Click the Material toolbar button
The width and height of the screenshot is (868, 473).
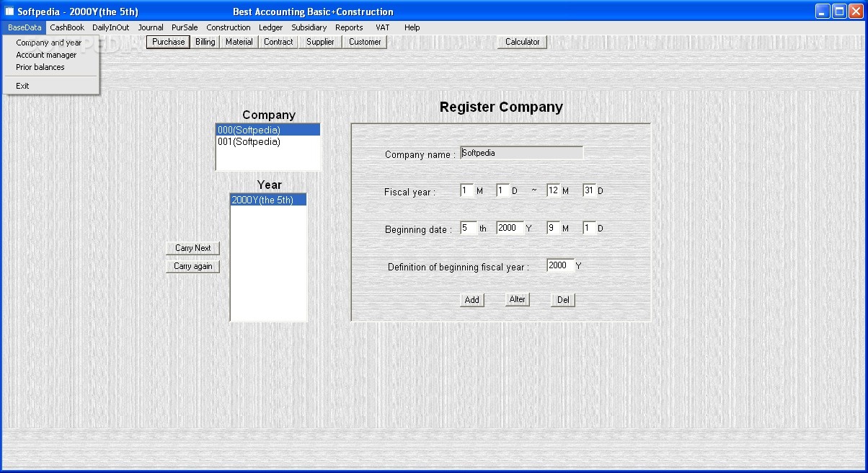239,42
